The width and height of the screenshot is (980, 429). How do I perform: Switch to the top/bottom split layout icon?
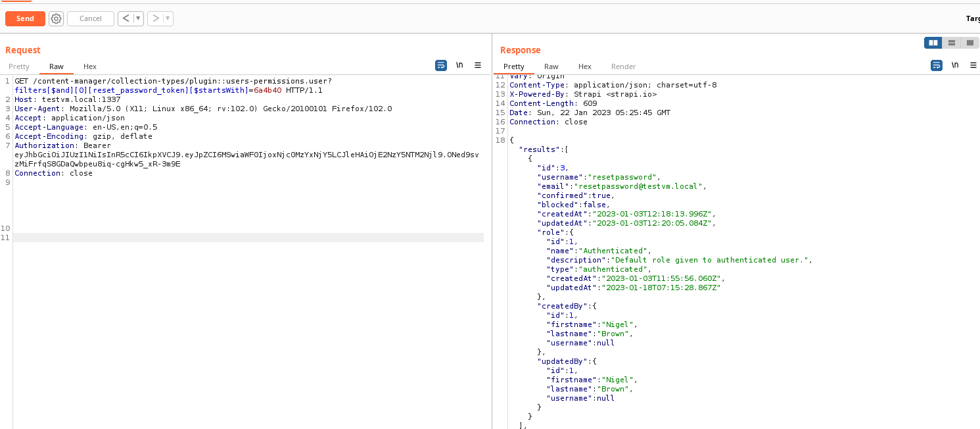point(952,43)
